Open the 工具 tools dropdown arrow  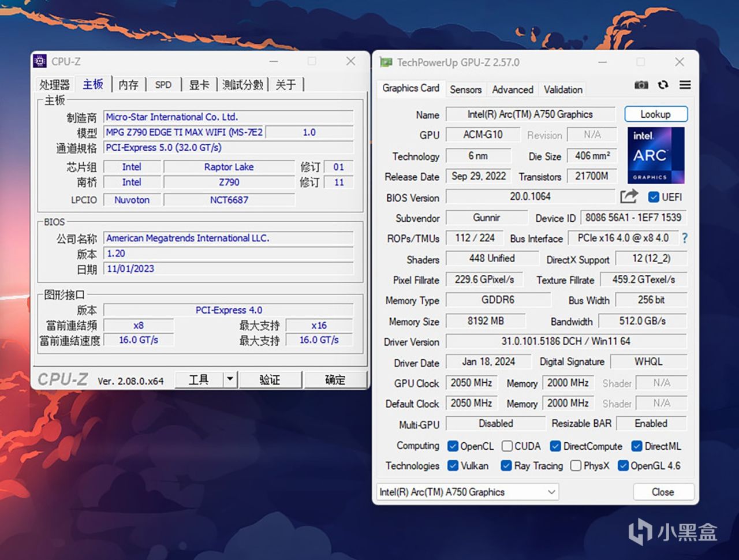tap(229, 379)
